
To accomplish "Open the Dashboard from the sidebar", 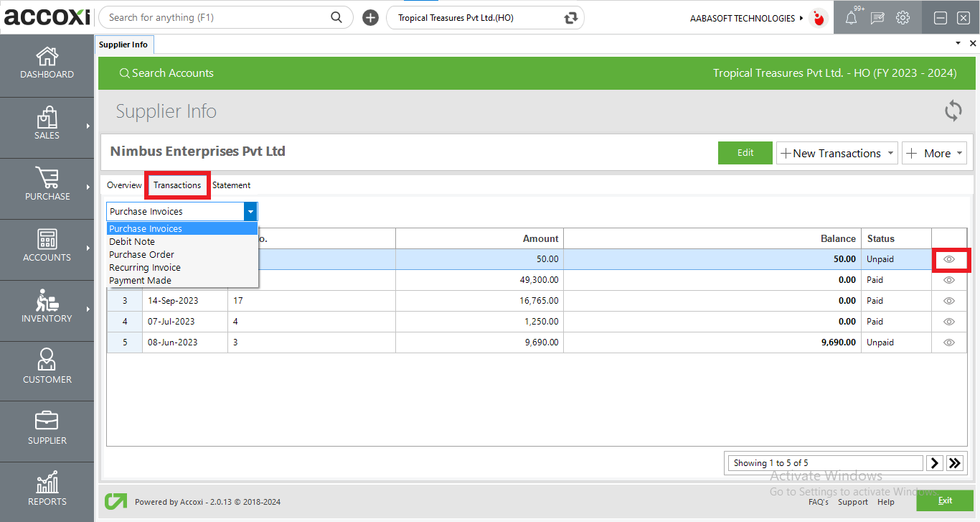I will click(47, 65).
